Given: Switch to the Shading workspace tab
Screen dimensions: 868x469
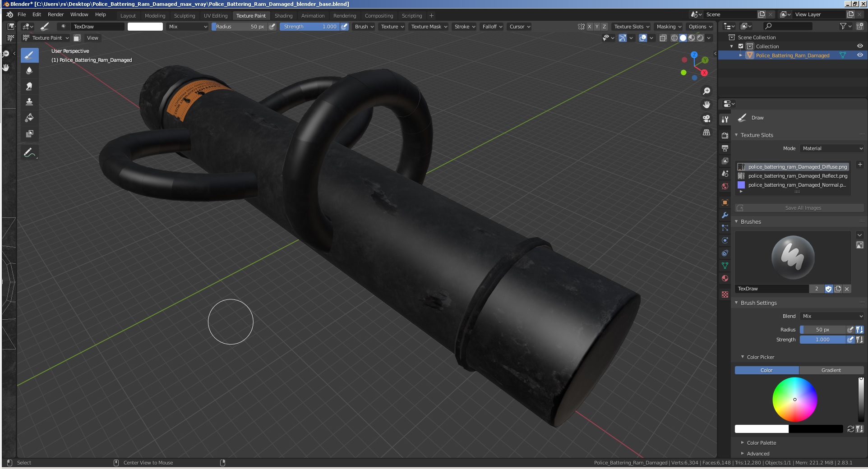Looking at the screenshot, I should pos(283,16).
